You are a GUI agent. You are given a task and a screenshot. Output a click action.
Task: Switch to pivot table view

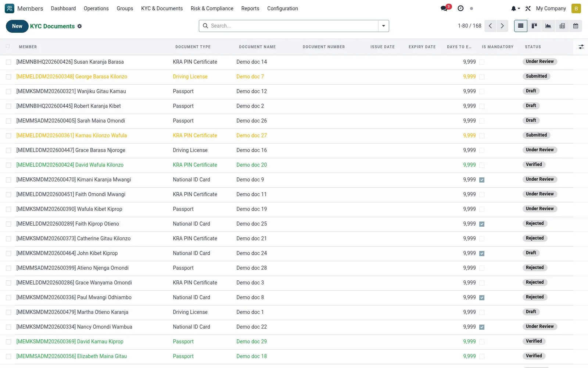click(x=562, y=26)
